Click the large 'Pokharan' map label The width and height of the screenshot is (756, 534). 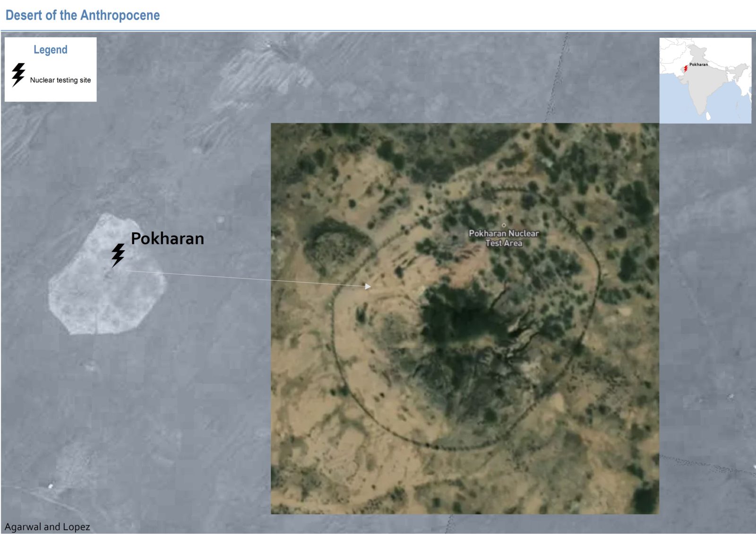point(167,238)
